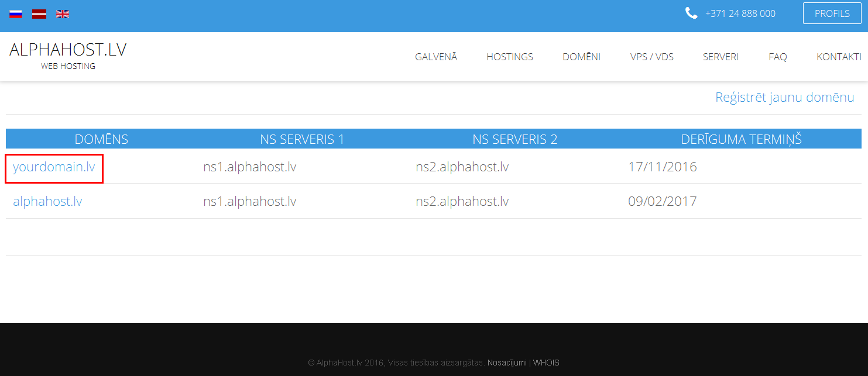Open the HOSTINGS menu item
The width and height of the screenshot is (868, 376).
(x=510, y=57)
